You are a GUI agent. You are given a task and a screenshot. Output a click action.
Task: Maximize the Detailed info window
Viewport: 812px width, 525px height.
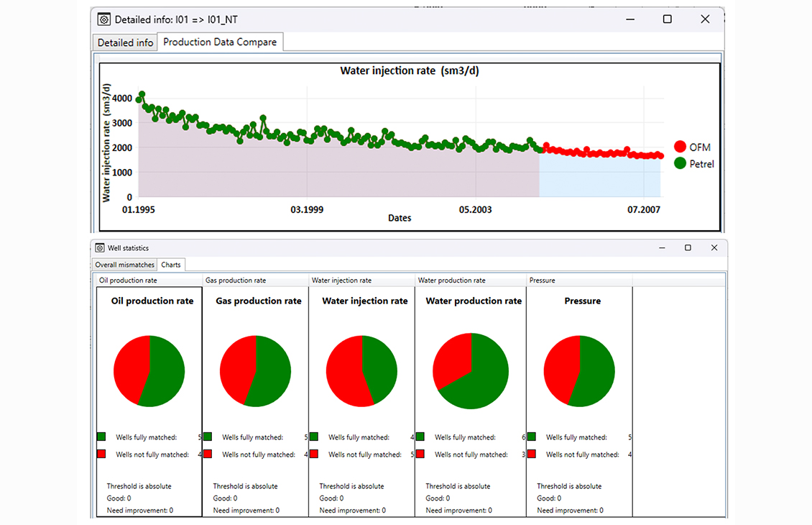pos(667,19)
